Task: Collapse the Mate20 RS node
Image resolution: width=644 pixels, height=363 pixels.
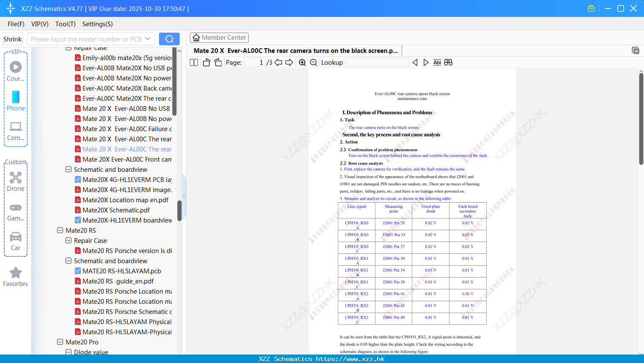Action: pos(60,230)
